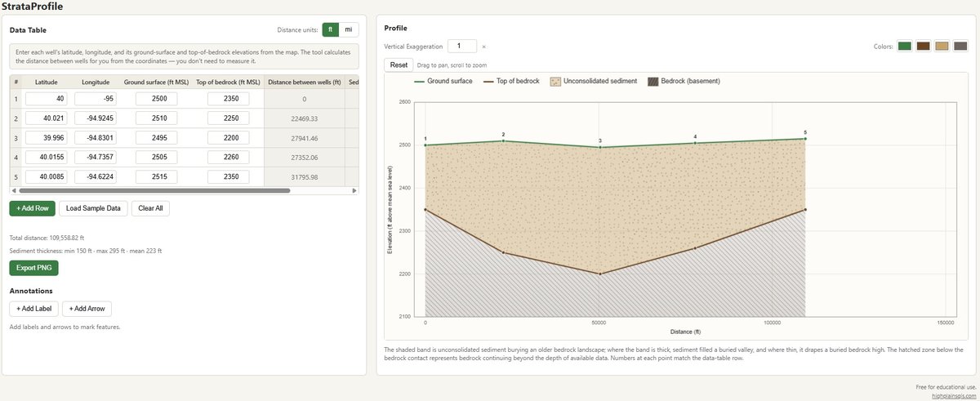Select well point 3 on the chart

pos(599,147)
